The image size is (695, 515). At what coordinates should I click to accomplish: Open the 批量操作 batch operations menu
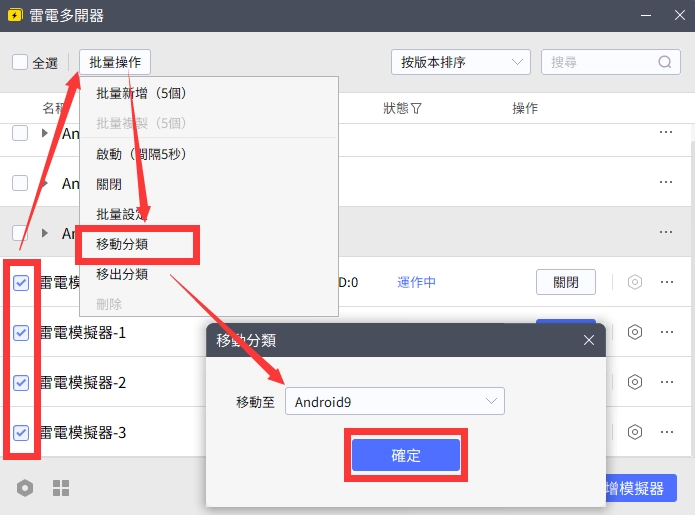(x=115, y=62)
